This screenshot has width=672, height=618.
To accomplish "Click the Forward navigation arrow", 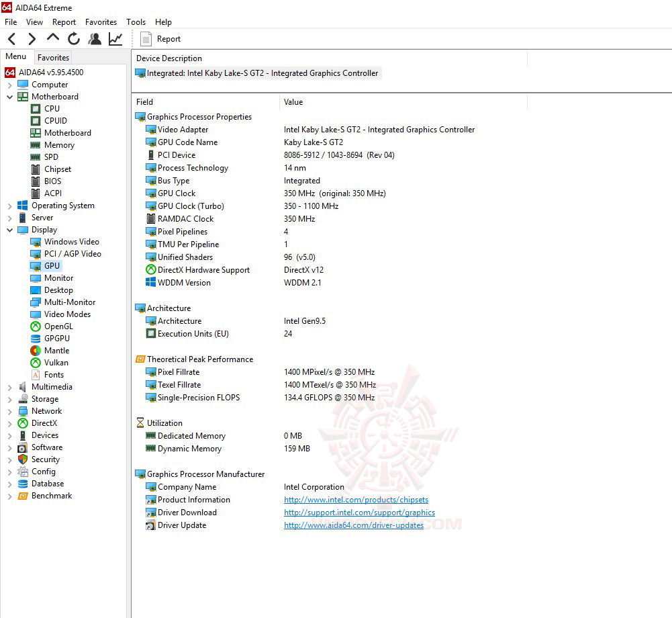I will (x=32, y=39).
